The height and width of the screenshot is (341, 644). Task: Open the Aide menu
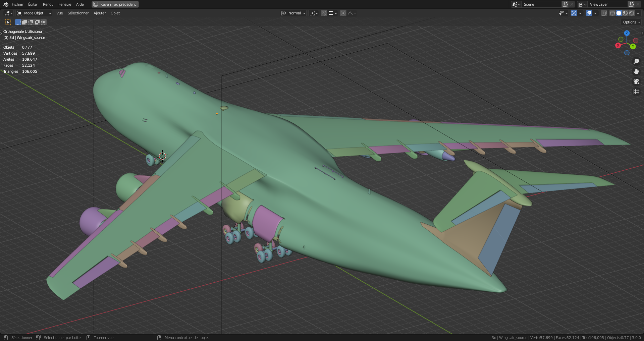[x=80, y=4]
